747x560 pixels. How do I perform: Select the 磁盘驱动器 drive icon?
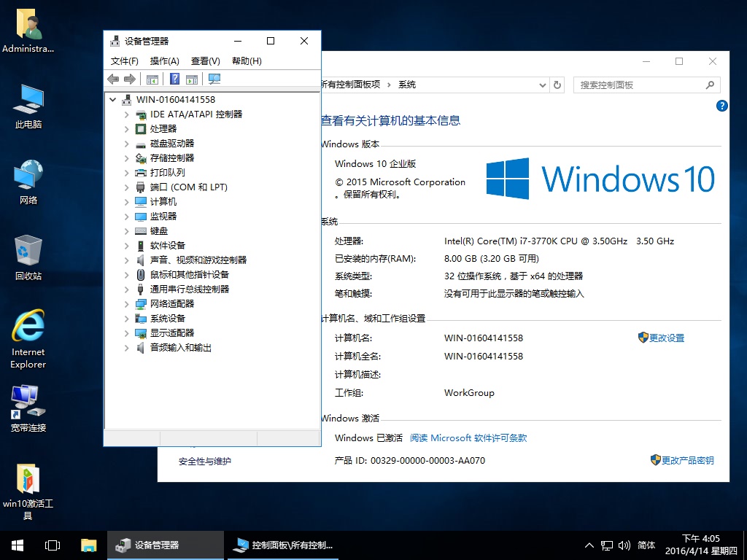[141, 144]
